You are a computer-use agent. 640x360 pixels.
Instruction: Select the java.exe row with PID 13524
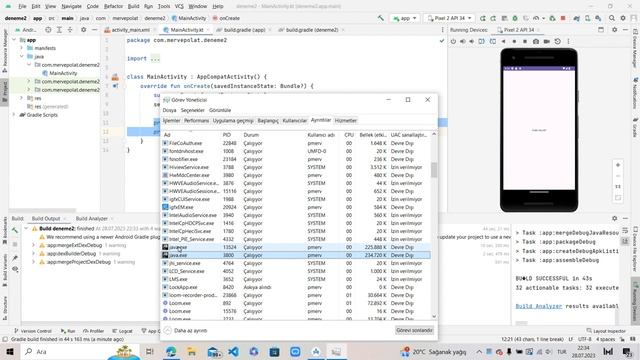296,247
